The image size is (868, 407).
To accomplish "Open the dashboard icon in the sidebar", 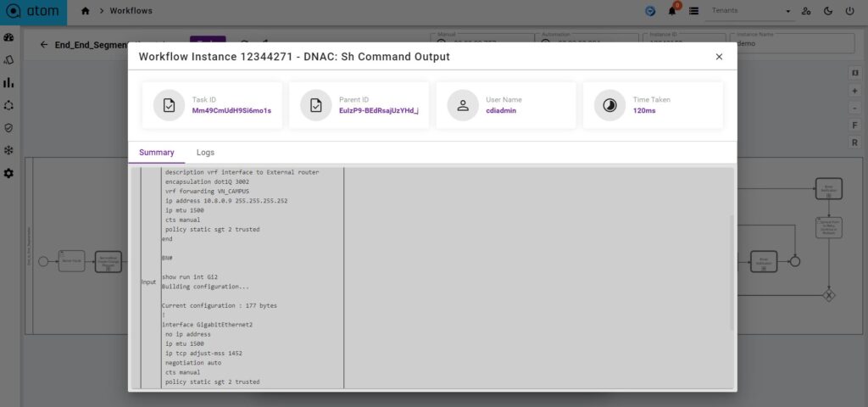I will click(x=8, y=37).
